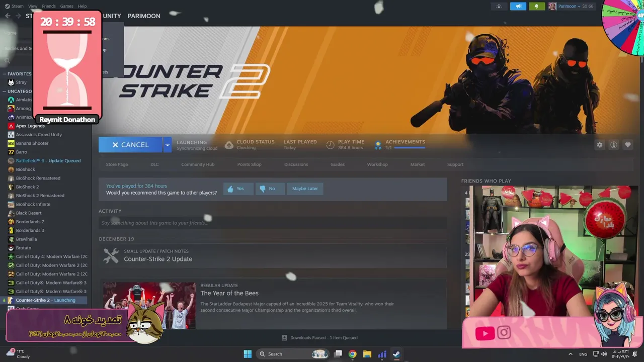Click the cloud status icon
Viewport: 644px width, 362px height.
[229, 145]
